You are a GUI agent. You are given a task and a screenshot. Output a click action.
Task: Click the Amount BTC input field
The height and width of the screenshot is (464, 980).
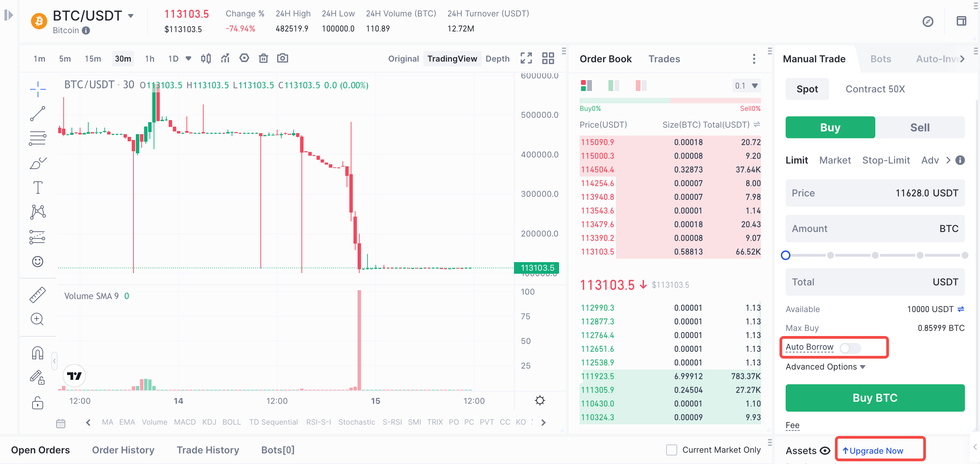coord(875,229)
